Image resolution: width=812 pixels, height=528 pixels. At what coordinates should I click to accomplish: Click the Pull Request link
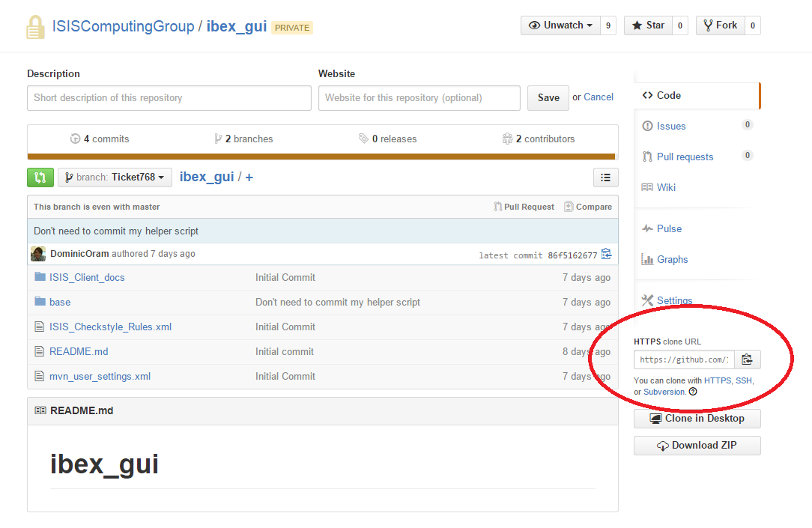point(524,207)
